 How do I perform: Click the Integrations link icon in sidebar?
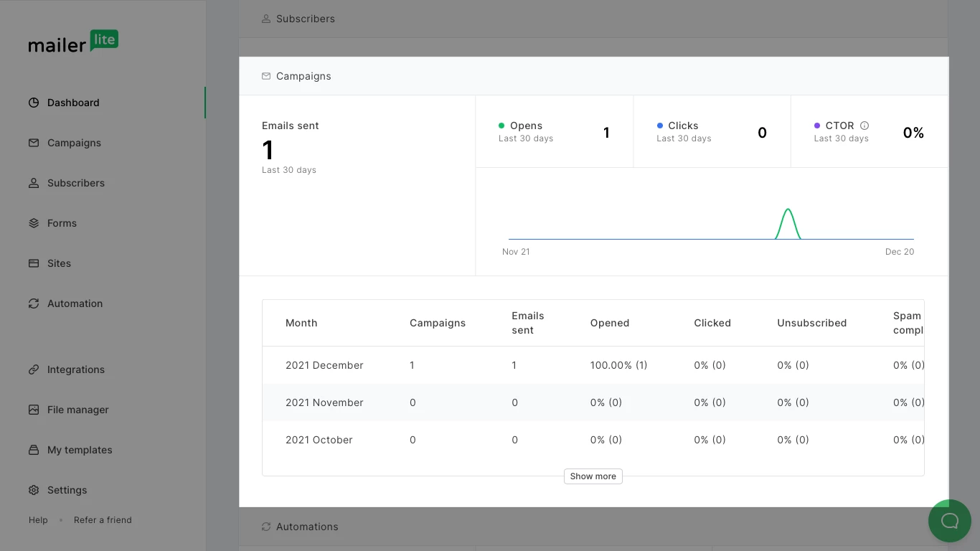[x=34, y=369]
